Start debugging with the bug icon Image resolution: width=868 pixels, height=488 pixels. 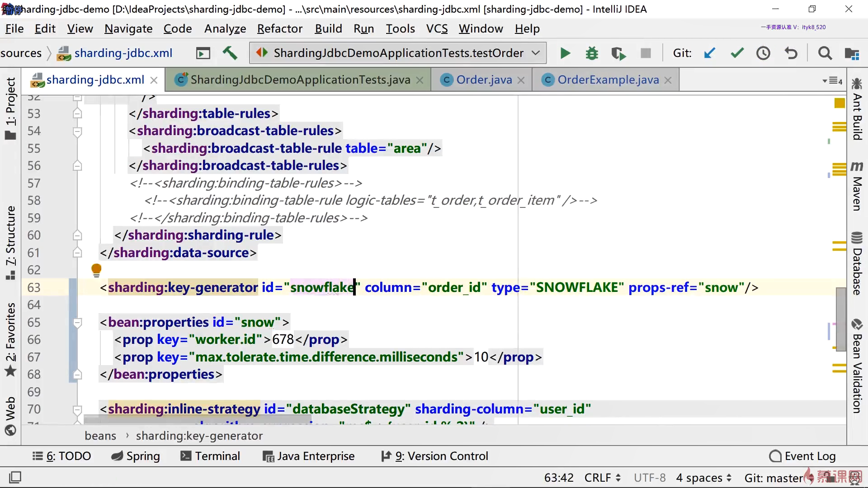coord(591,53)
